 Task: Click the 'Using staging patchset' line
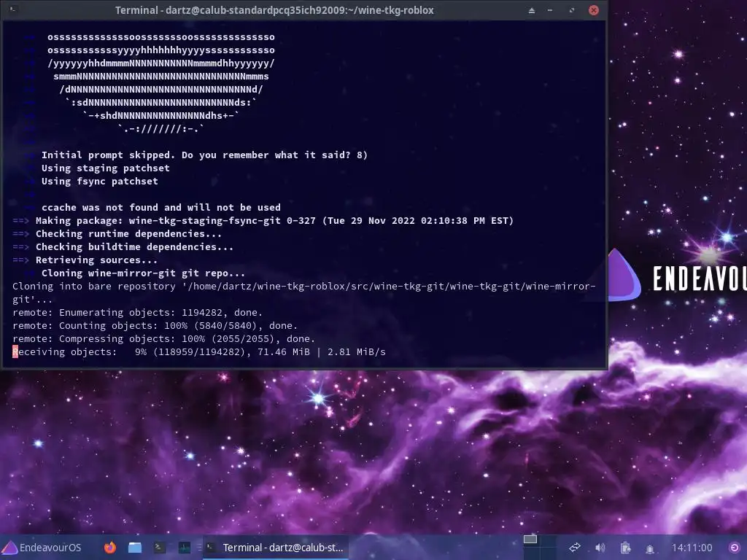coord(105,168)
